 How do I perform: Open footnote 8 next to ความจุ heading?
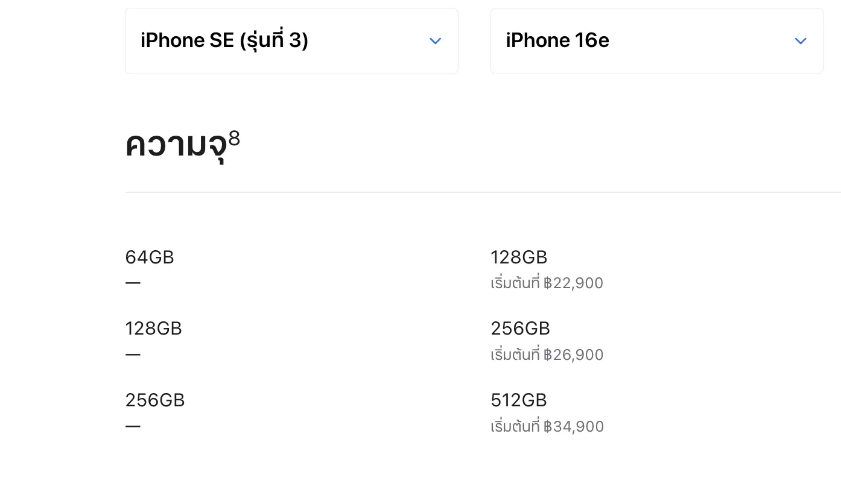(x=234, y=138)
